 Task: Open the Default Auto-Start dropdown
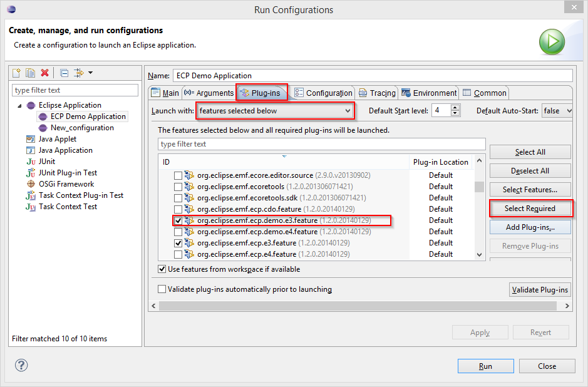click(x=557, y=111)
